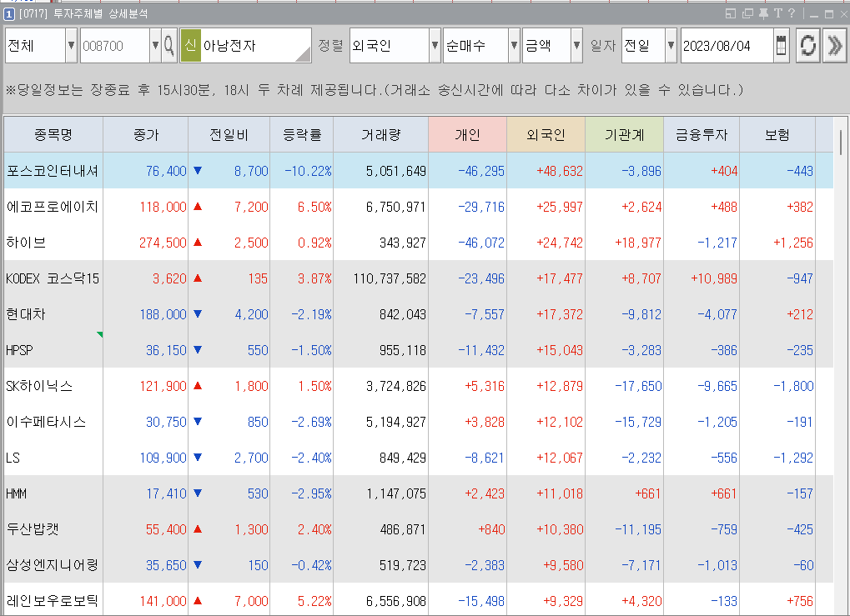Open the 전일 date dropdown
850x616 pixels.
671,46
